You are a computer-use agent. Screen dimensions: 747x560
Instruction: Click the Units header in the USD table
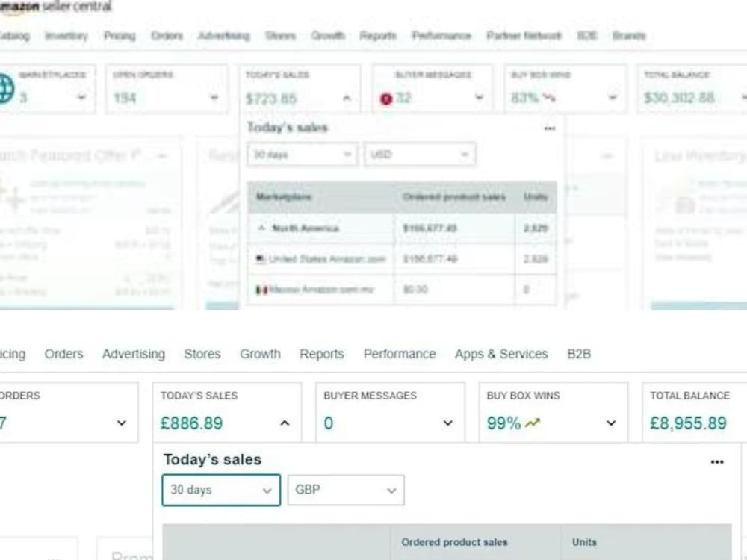pos(536,196)
